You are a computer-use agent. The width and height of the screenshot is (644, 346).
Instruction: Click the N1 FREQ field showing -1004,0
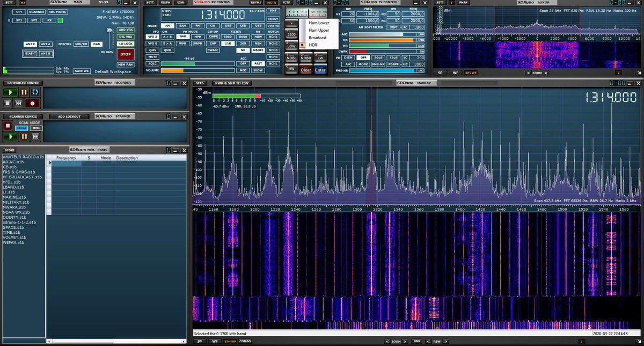point(367,14)
